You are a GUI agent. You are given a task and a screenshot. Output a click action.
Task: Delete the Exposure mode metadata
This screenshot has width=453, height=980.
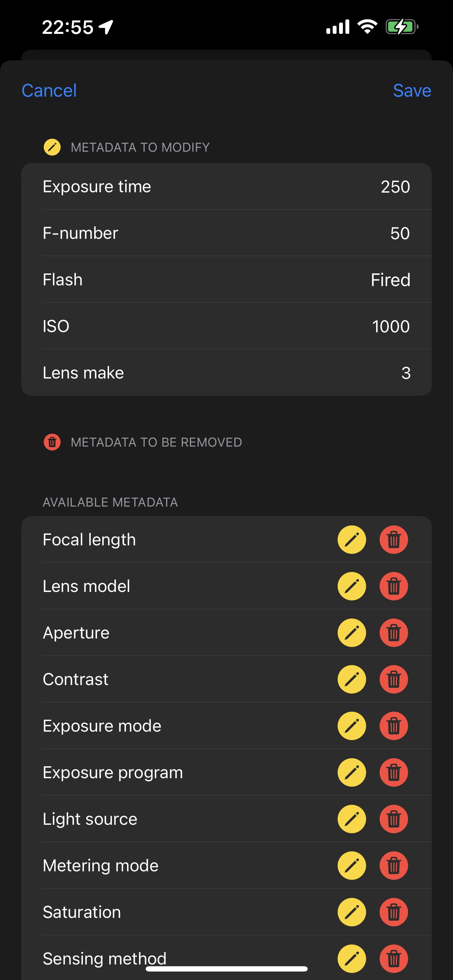click(394, 726)
